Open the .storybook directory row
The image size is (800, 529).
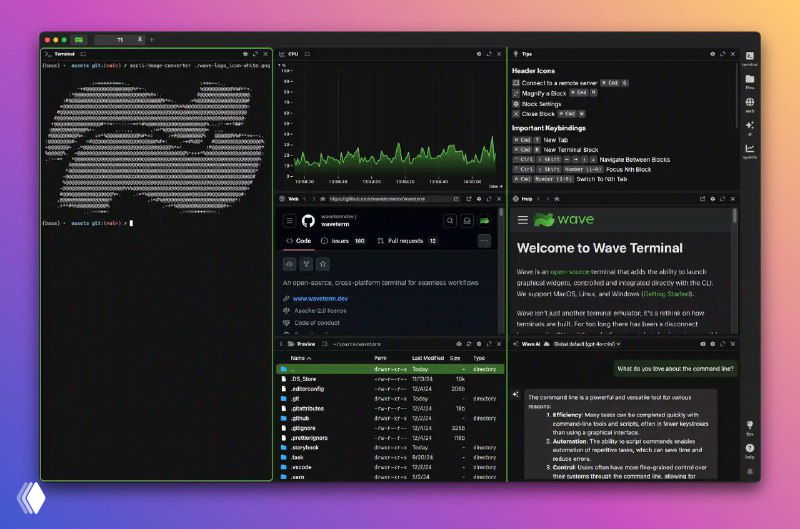coord(390,447)
